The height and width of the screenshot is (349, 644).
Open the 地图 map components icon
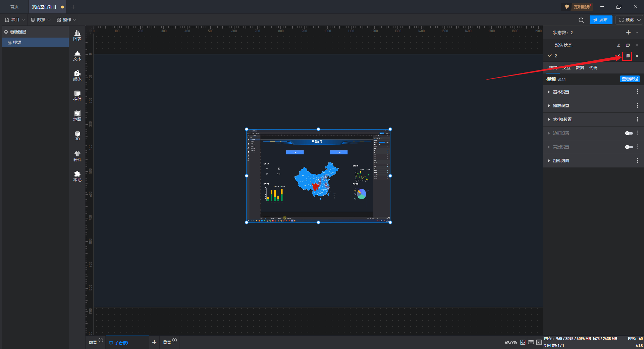pos(77,116)
